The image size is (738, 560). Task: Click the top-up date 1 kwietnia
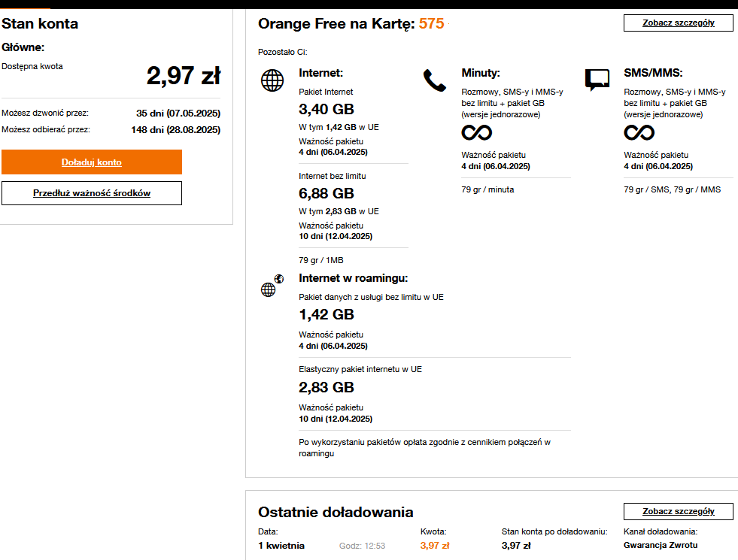[281, 546]
